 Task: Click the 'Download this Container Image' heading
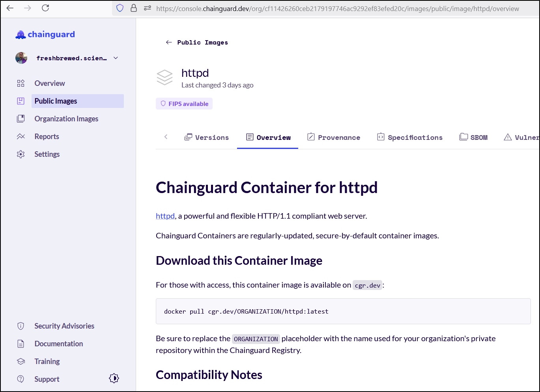tap(239, 261)
